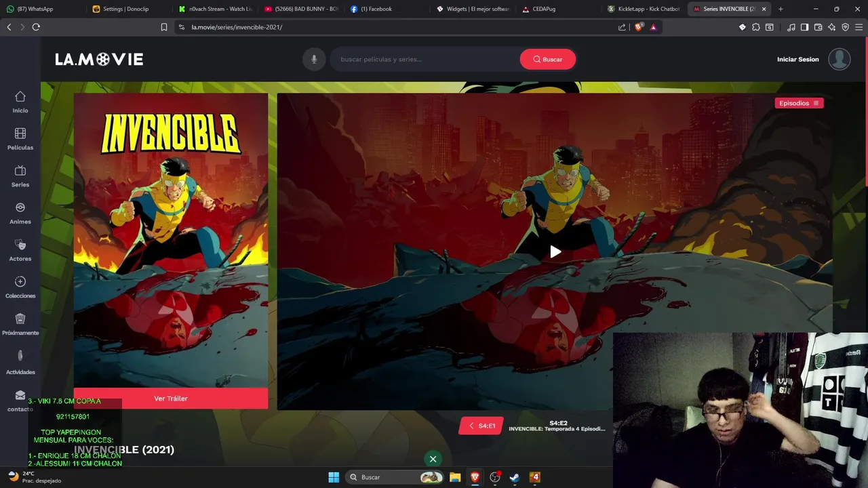Open Brave Wallet icon
Viewport: 868px width, 488px height.
click(818, 27)
